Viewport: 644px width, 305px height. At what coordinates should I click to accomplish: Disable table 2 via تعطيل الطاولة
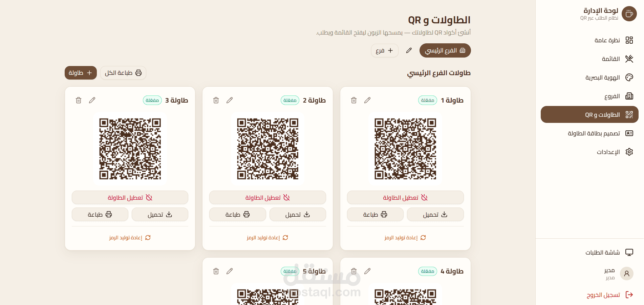pyautogui.click(x=267, y=198)
